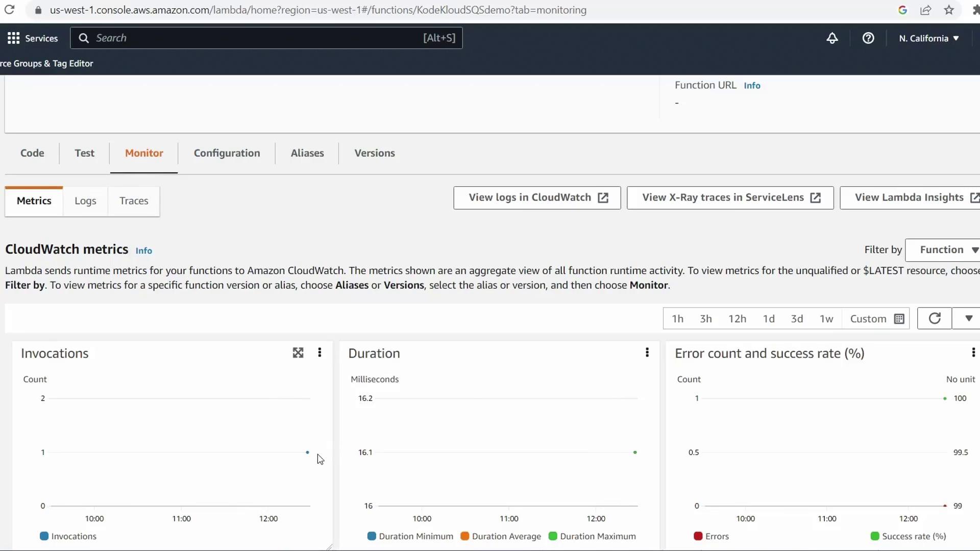Open Duration widget three-dot menu
Viewport: 980px width, 551px height.
tap(647, 353)
